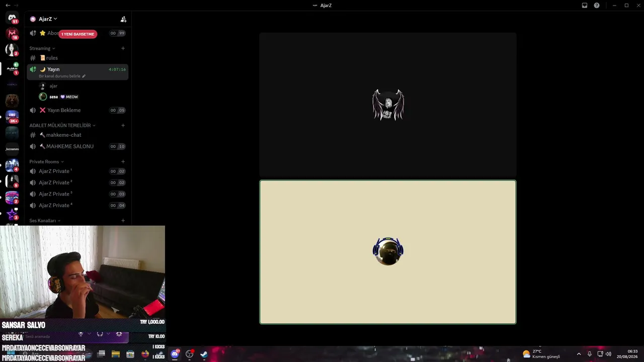Create channel in Streaming category
The image size is (644, 362).
coord(123,48)
